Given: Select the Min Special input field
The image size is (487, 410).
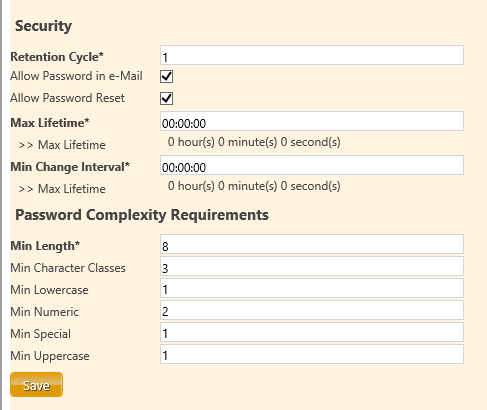Looking at the screenshot, I should [x=312, y=332].
